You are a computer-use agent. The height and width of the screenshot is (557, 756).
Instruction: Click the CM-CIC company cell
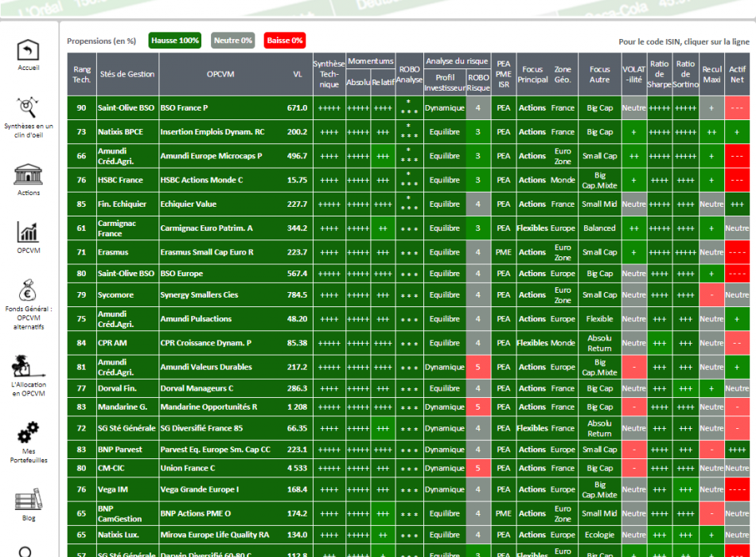pyautogui.click(x=128, y=468)
